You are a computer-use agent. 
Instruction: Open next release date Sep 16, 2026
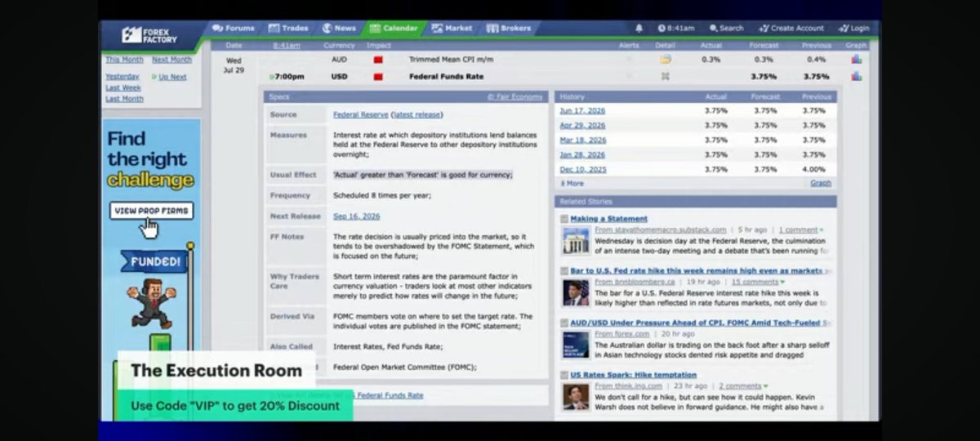click(x=357, y=216)
